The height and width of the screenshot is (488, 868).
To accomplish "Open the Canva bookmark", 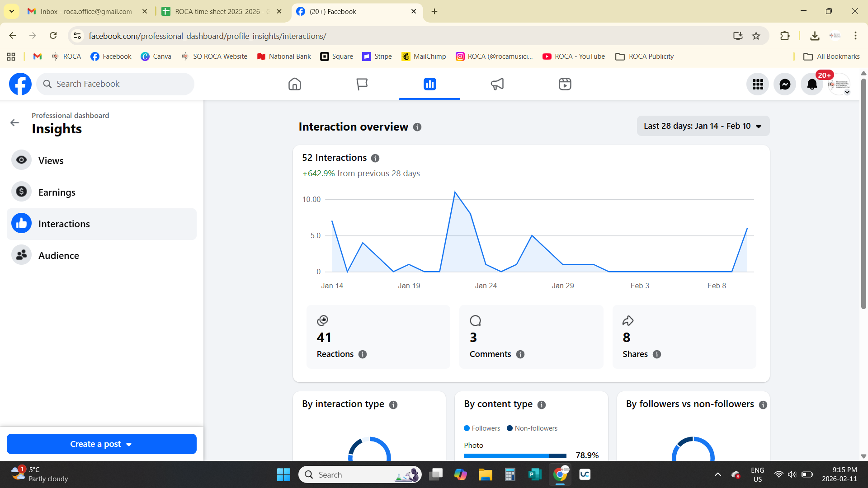I will click(156, 56).
